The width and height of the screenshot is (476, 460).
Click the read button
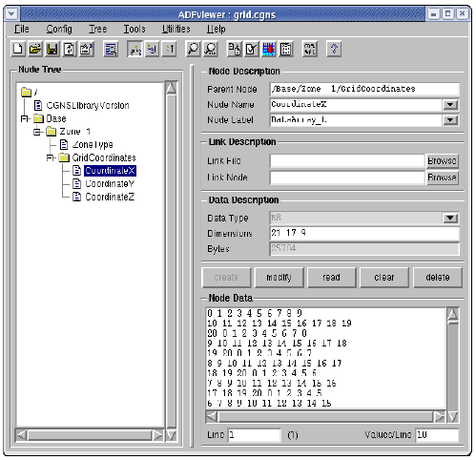pos(331,278)
